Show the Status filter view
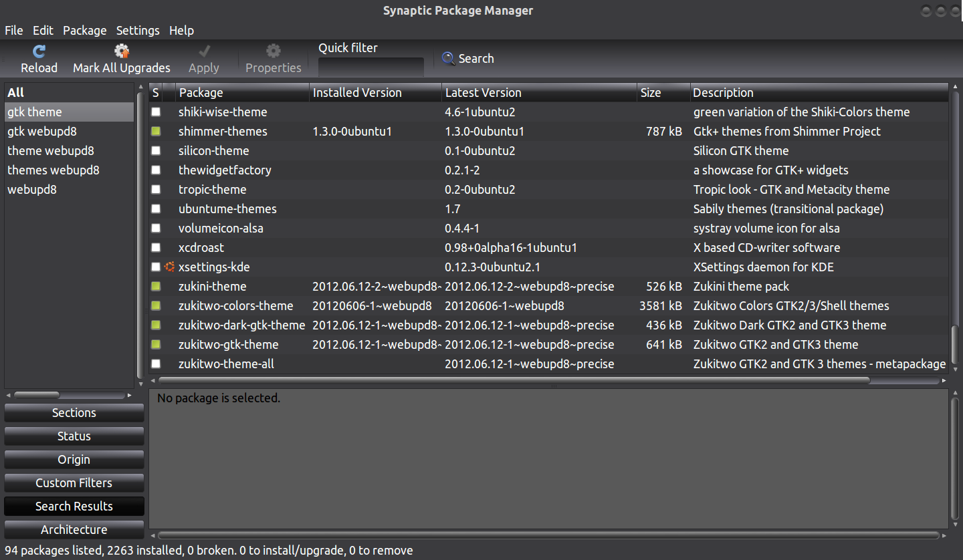The height and width of the screenshot is (560, 963). pos(74,436)
